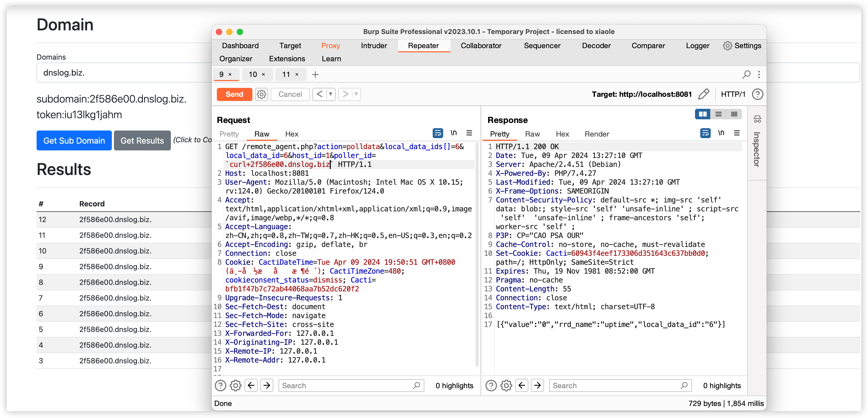Image resolution: width=868 pixels, height=418 pixels.
Task: Go back in Repeater request history
Action: pyautogui.click(x=320, y=94)
